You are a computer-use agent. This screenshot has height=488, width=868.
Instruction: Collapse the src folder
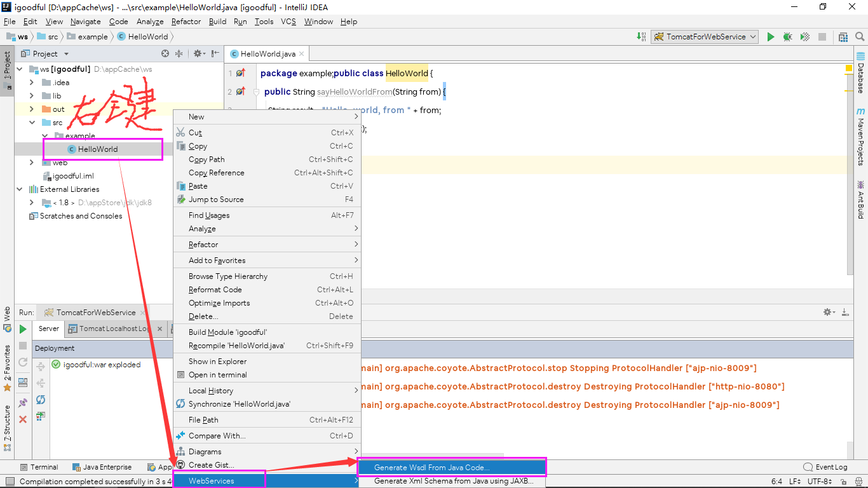tap(32, 123)
